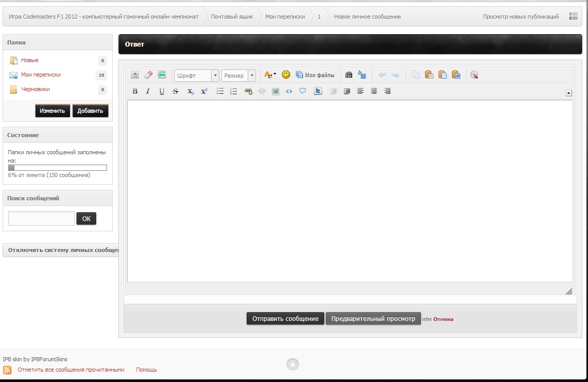This screenshot has width=588, height=382.
Task: Click the Отмена link
Action: pos(443,319)
